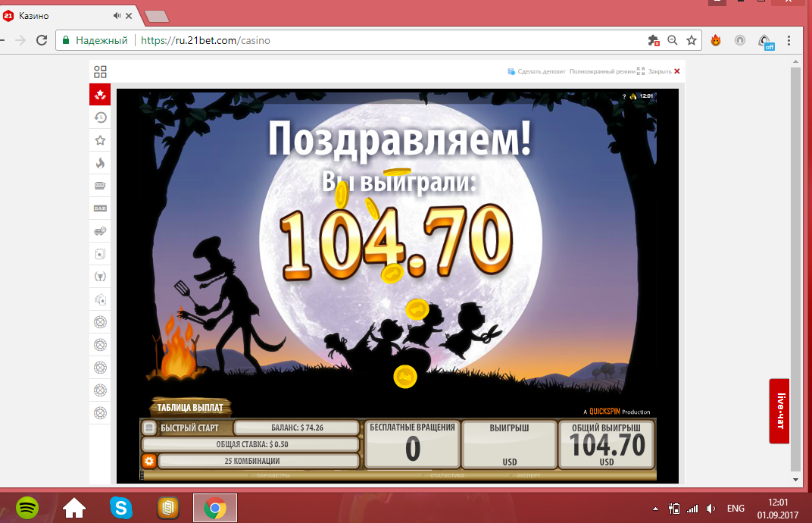The width and height of the screenshot is (812, 523).
Task: Open Spotify from taskbar
Action: click(x=27, y=508)
